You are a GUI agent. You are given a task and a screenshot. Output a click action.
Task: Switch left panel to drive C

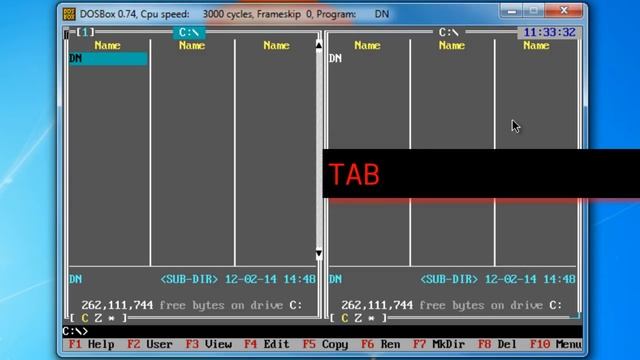pyautogui.click(x=84, y=318)
